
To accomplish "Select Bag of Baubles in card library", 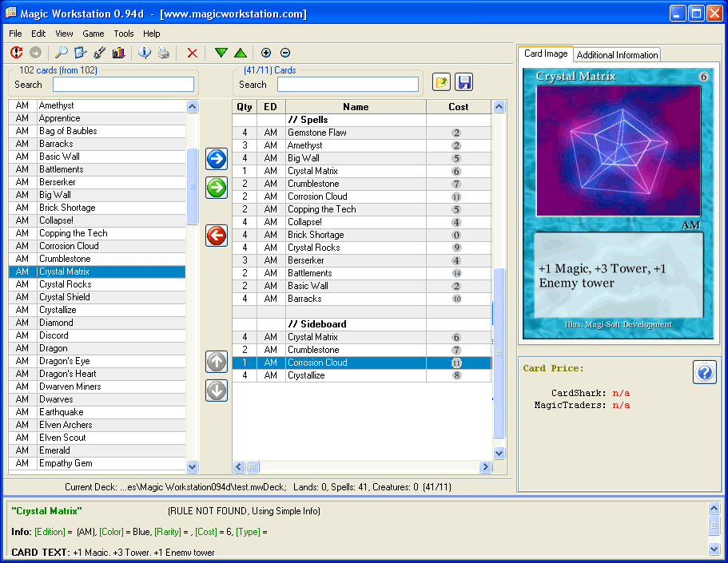I will (x=97, y=131).
